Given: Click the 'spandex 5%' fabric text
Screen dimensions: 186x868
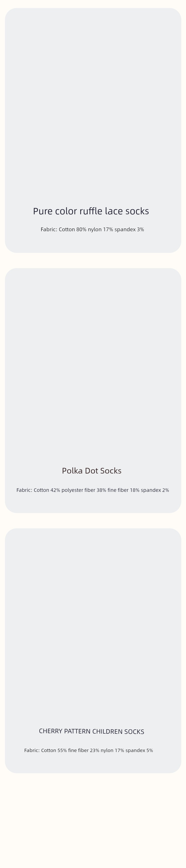Looking at the screenshot, I should click(x=139, y=750).
